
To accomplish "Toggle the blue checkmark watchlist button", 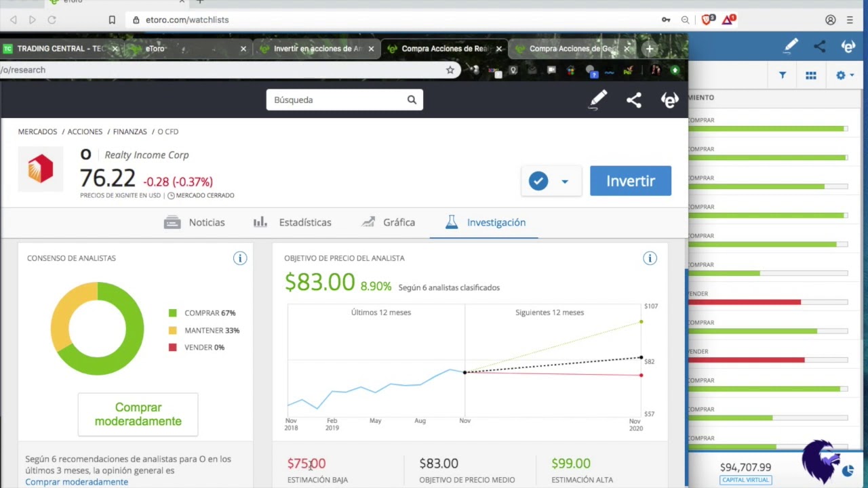I will click(538, 181).
